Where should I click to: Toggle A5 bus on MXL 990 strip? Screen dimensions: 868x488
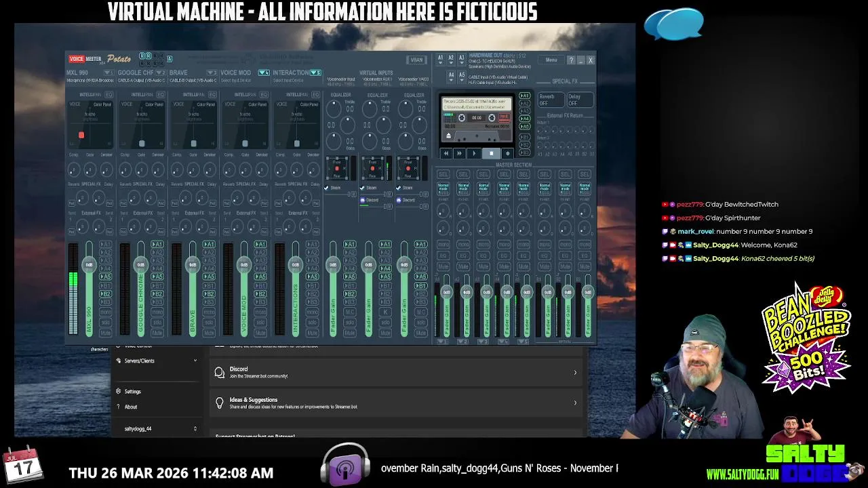point(105,277)
